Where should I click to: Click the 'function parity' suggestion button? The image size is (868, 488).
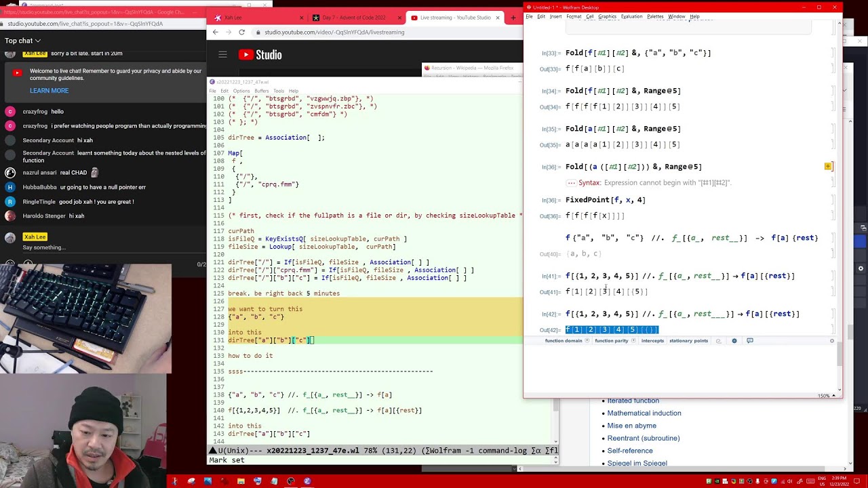pos(612,341)
